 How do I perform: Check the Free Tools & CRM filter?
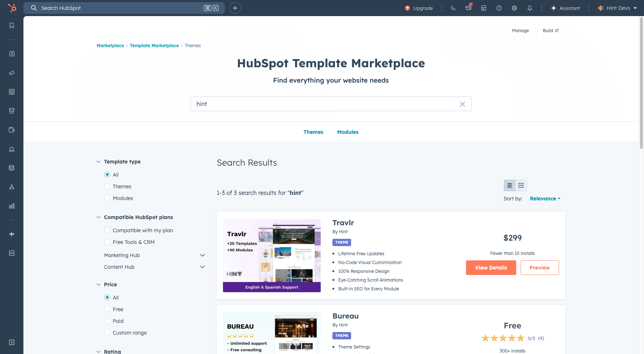point(107,242)
